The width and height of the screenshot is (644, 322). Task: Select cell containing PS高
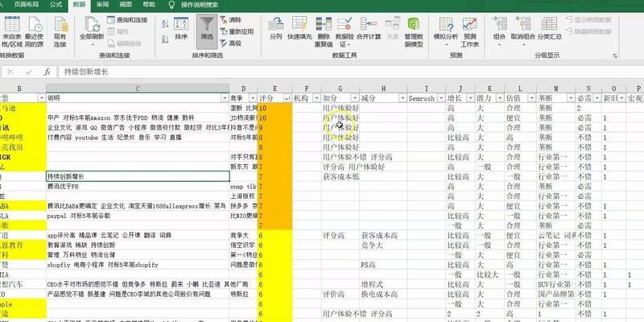383,265
